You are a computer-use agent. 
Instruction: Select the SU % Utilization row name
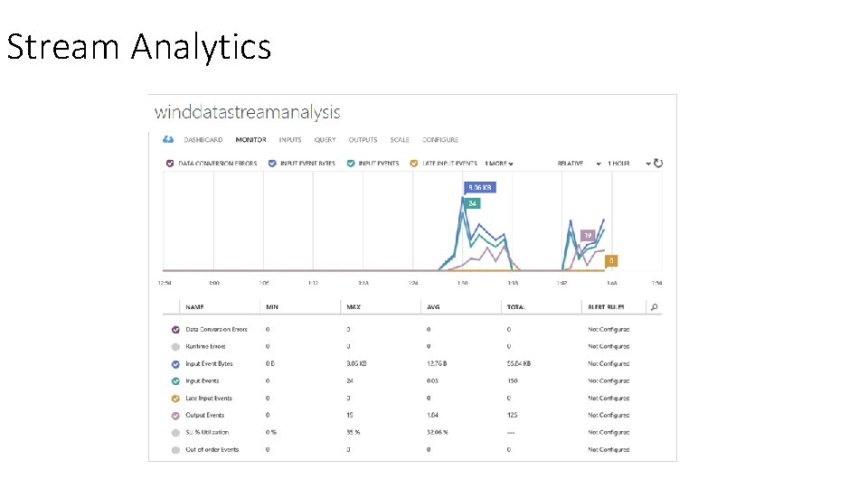[207, 432]
